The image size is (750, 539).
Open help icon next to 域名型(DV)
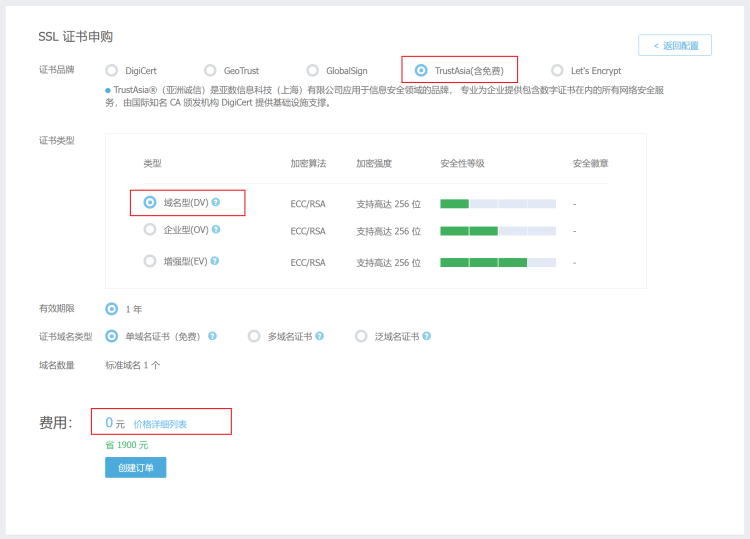coord(216,202)
